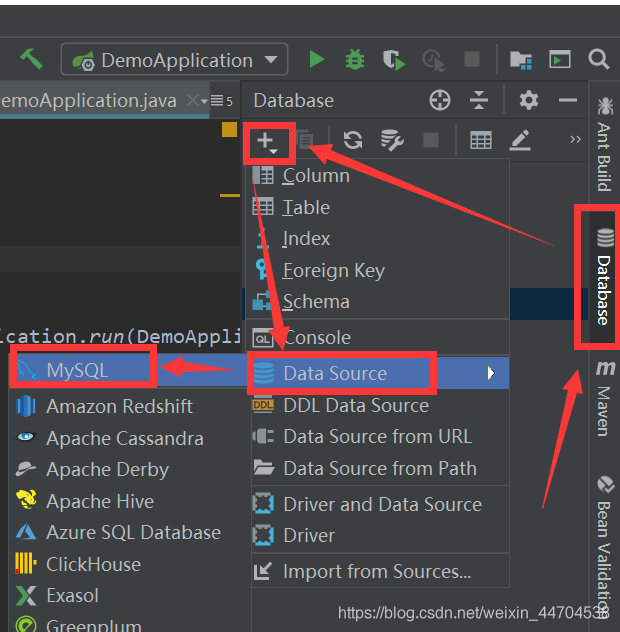Open the DemoApplication run configuration dropdown
The width and height of the screenshot is (620, 632).
coord(175,60)
